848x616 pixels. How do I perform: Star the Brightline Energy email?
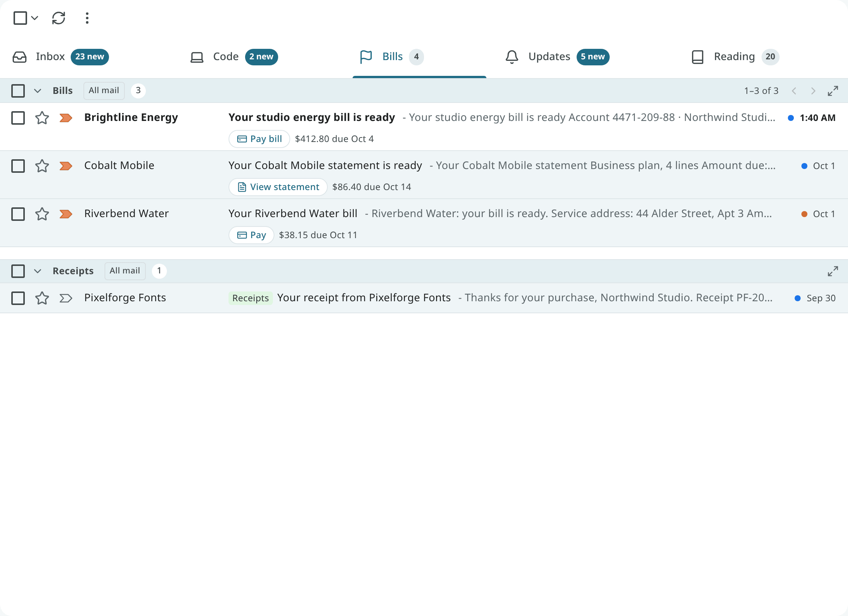click(x=42, y=118)
